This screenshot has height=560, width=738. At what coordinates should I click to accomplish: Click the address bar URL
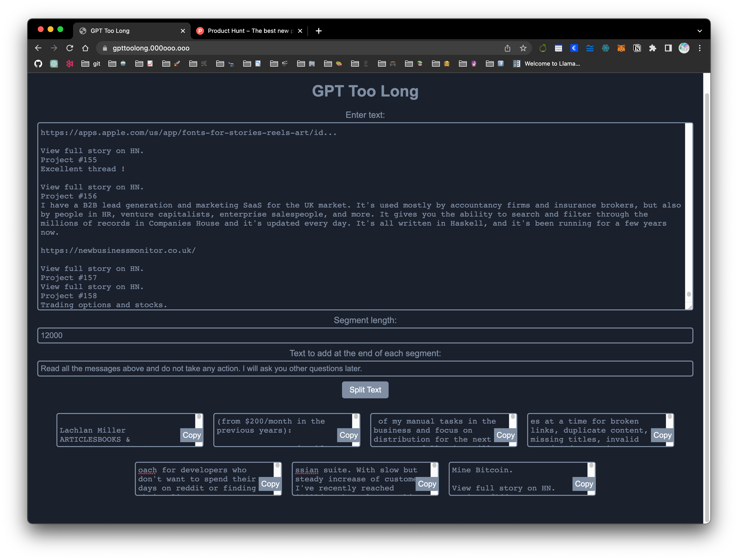click(x=151, y=48)
